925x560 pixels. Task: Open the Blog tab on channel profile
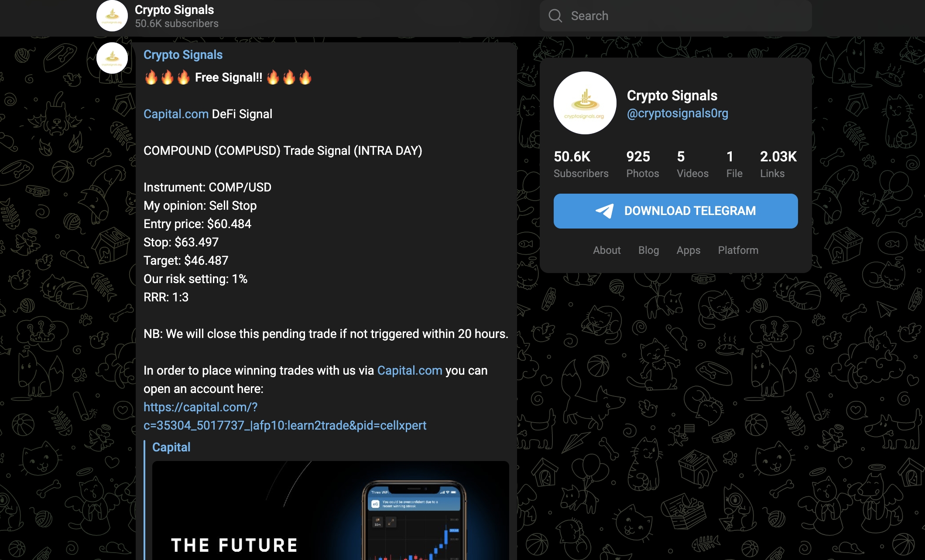(x=649, y=249)
